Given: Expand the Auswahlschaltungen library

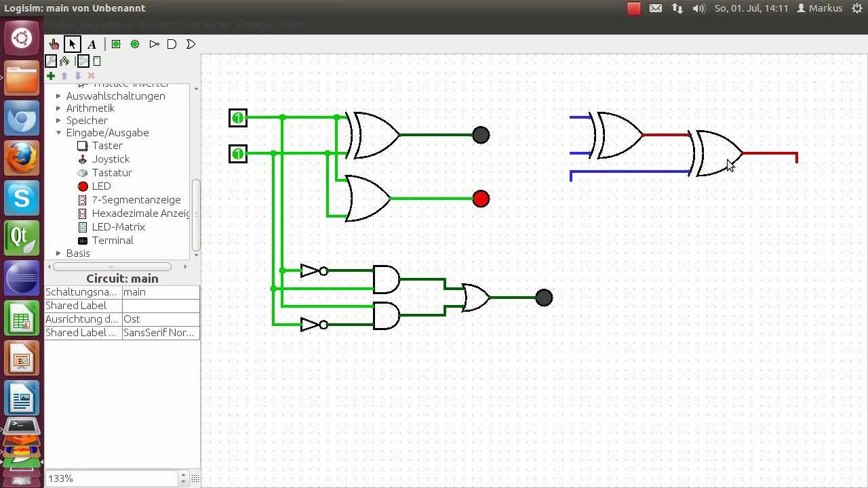Looking at the screenshot, I should click(58, 96).
